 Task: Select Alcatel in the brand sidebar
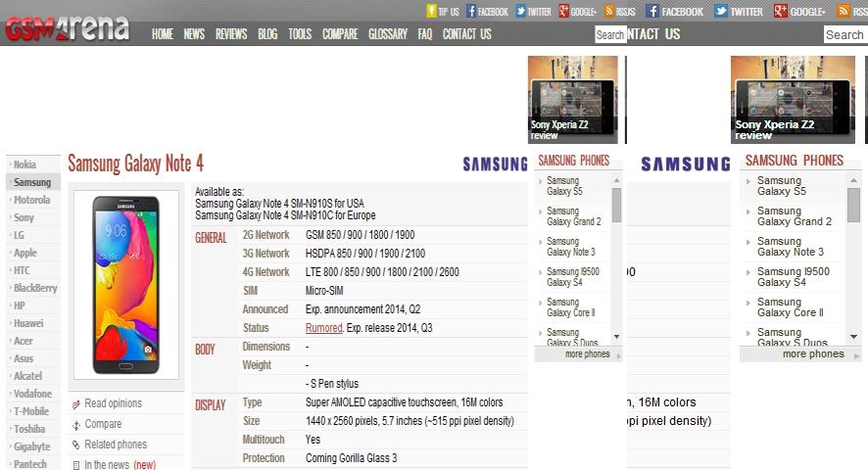(x=27, y=376)
